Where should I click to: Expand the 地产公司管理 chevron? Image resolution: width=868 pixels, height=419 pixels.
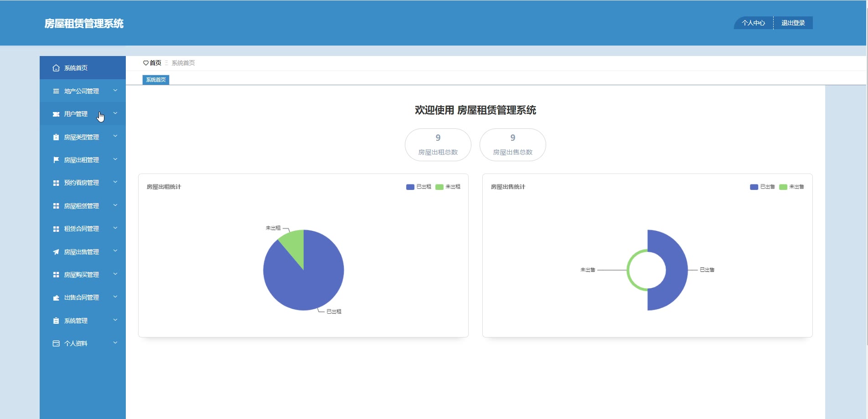115,91
